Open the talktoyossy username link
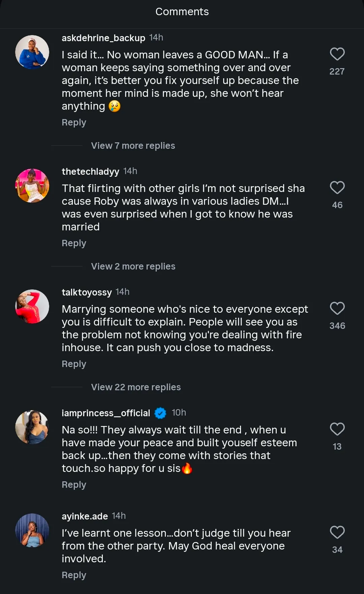This screenshot has width=364, height=594. 87,292
